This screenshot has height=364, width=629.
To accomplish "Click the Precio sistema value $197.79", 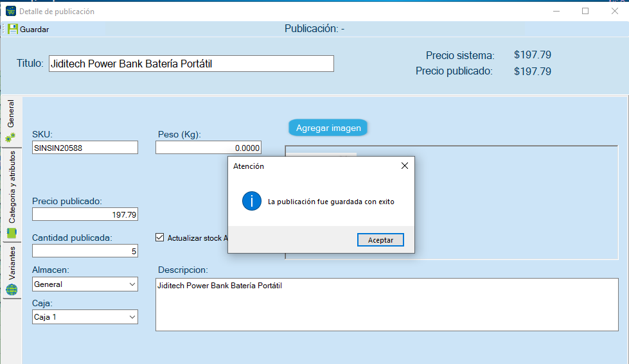I will pos(533,55).
